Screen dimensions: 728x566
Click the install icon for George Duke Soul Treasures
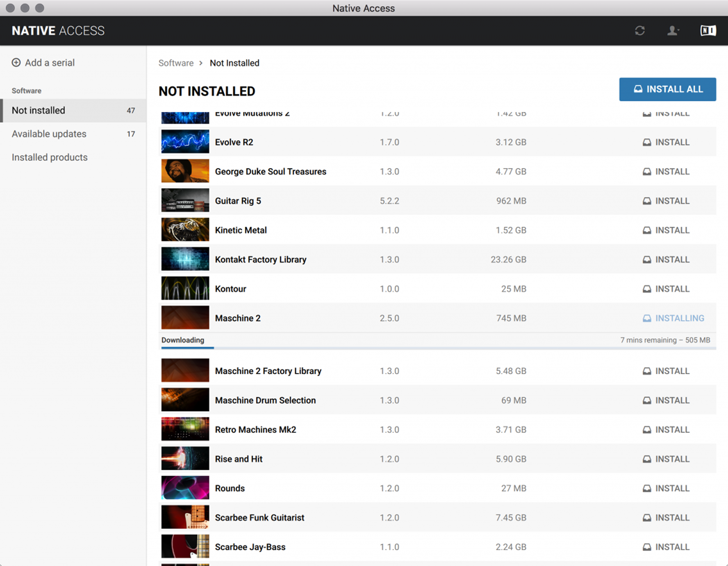click(647, 171)
